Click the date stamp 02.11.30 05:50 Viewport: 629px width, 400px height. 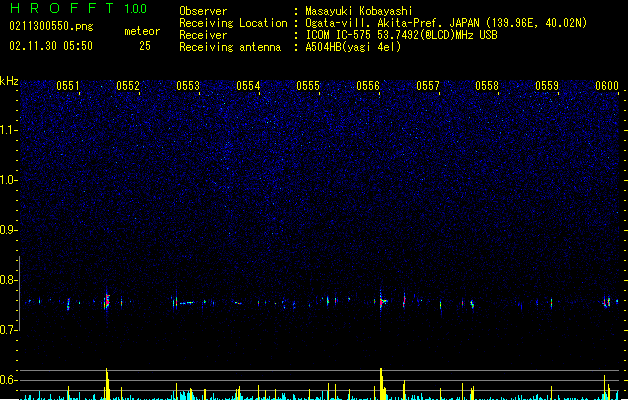point(51,46)
